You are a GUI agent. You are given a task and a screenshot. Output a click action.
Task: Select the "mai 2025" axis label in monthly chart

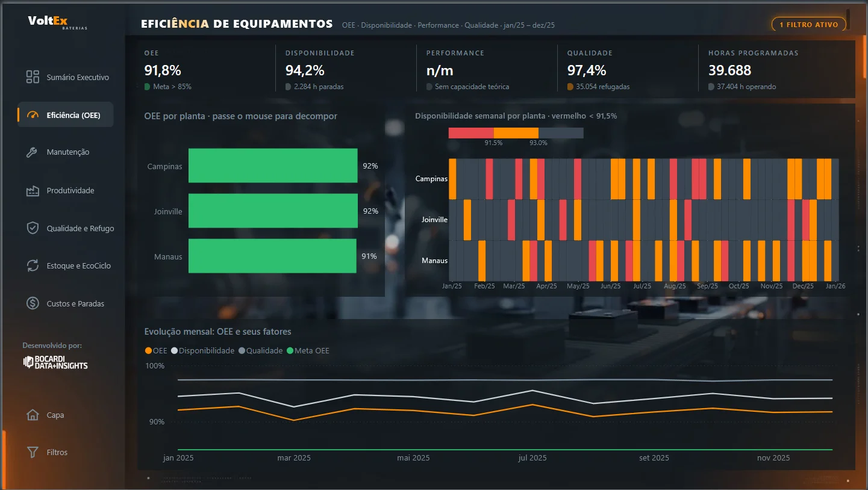pos(413,458)
